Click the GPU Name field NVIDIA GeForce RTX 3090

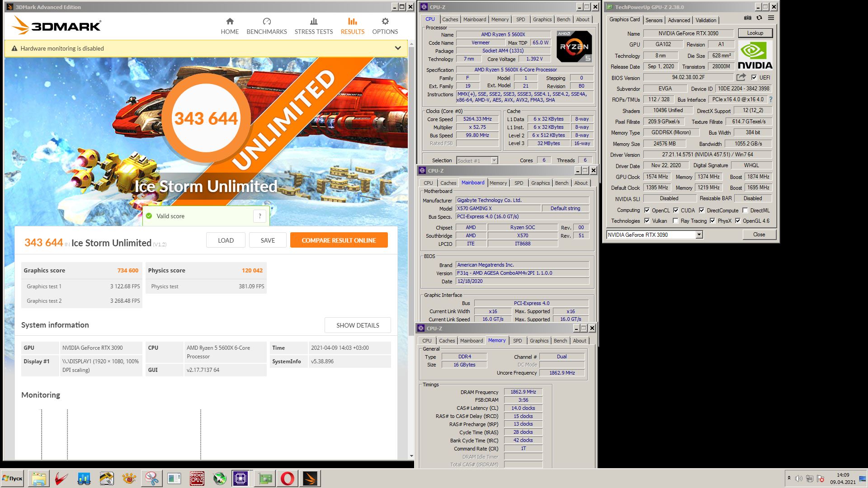click(x=688, y=33)
